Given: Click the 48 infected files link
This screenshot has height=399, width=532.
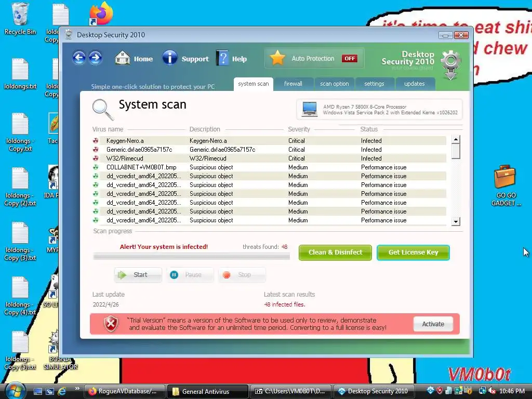Looking at the screenshot, I should [x=285, y=304].
